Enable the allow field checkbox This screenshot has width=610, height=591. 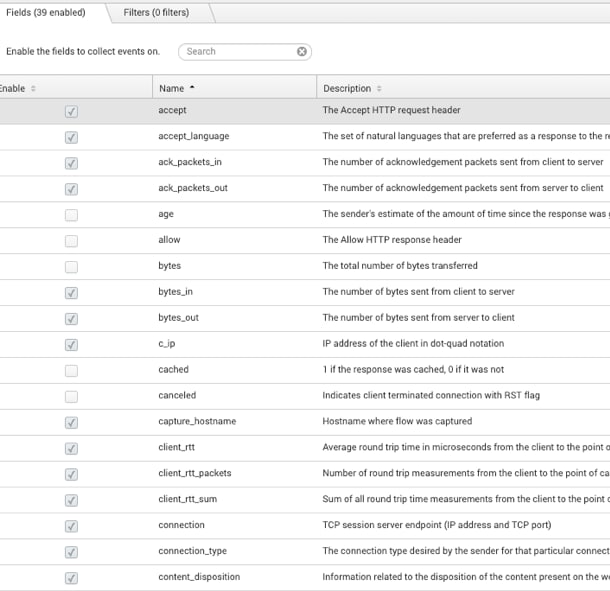pyautogui.click(x=71, y=241)
